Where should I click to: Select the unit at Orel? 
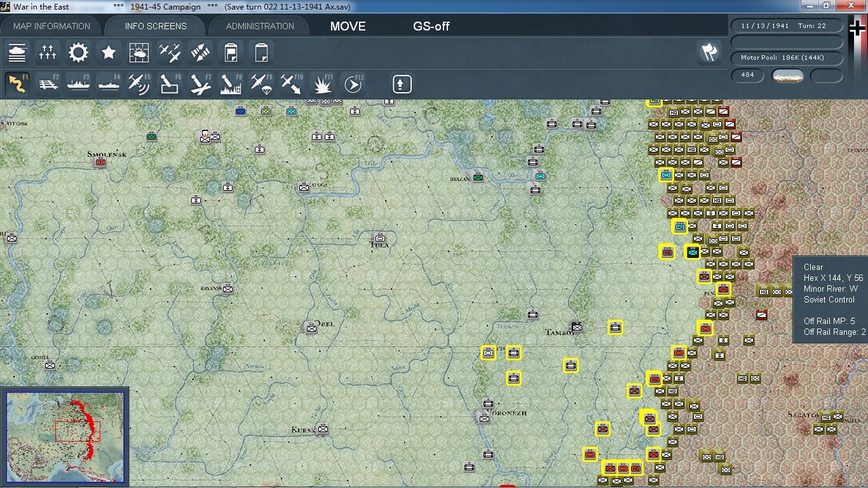[311, 328]
